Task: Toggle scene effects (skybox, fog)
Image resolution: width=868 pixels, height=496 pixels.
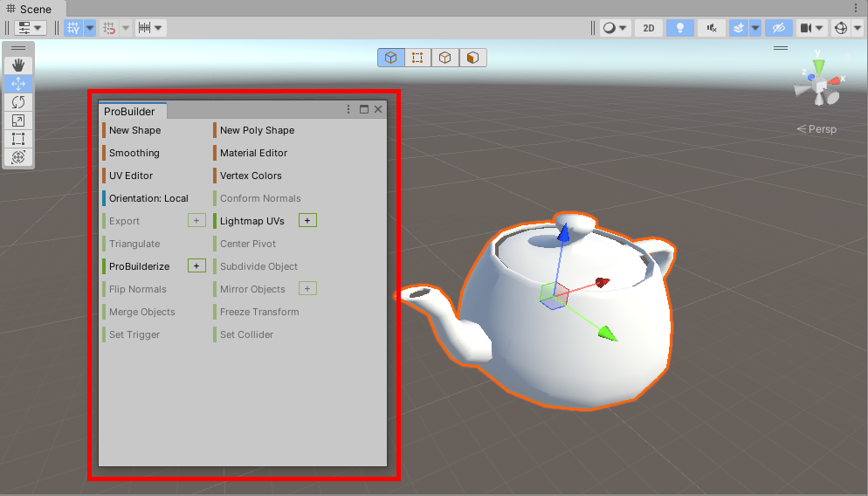Action: (x=739, y=28)
